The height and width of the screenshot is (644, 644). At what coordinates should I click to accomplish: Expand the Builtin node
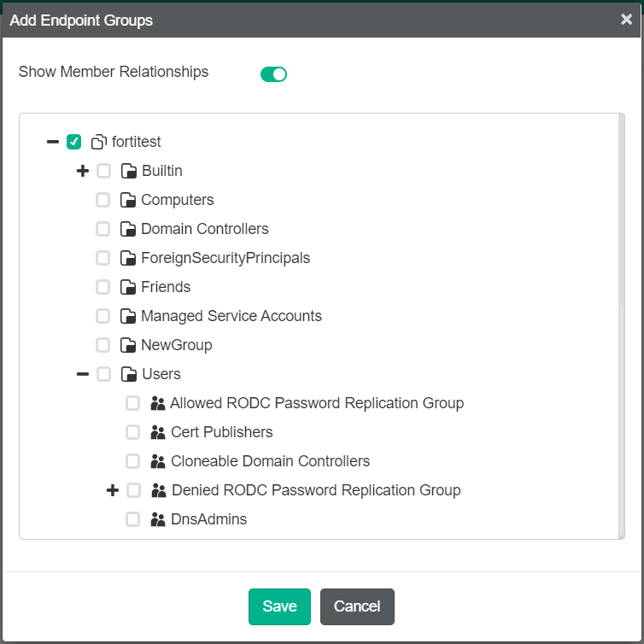pyautogui.click(x=83, y=171)
